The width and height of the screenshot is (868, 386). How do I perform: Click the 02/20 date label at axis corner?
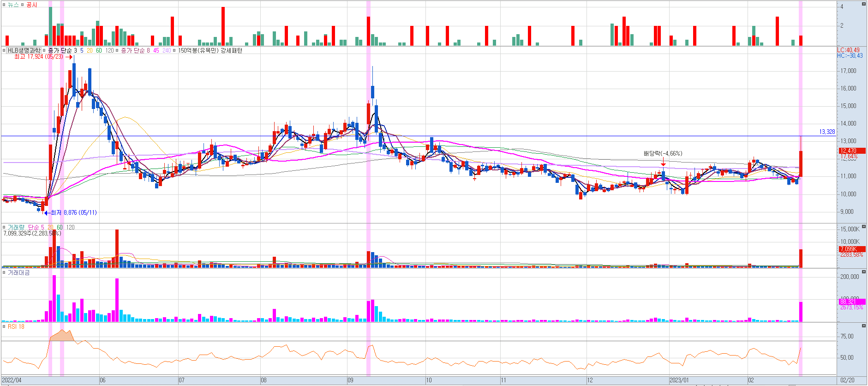point(847,380)
